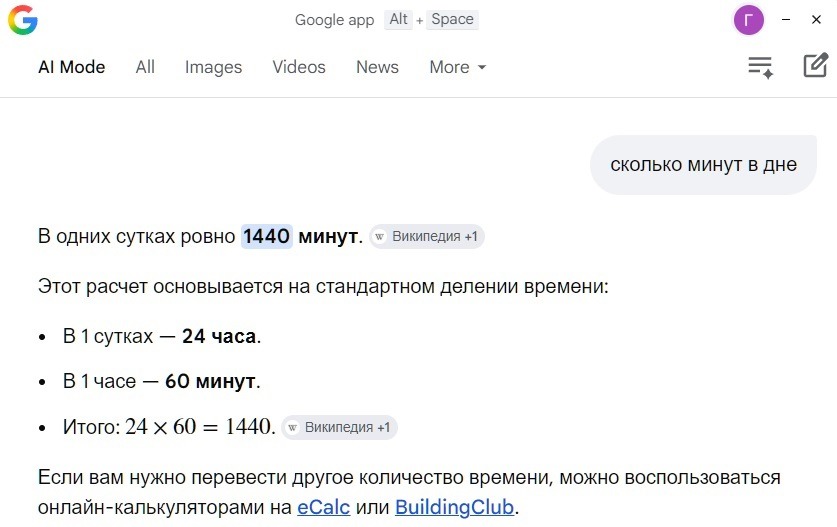Click the Alt key shortcut badge
Screen dimensions: 837x527
[x=399, y=20]
